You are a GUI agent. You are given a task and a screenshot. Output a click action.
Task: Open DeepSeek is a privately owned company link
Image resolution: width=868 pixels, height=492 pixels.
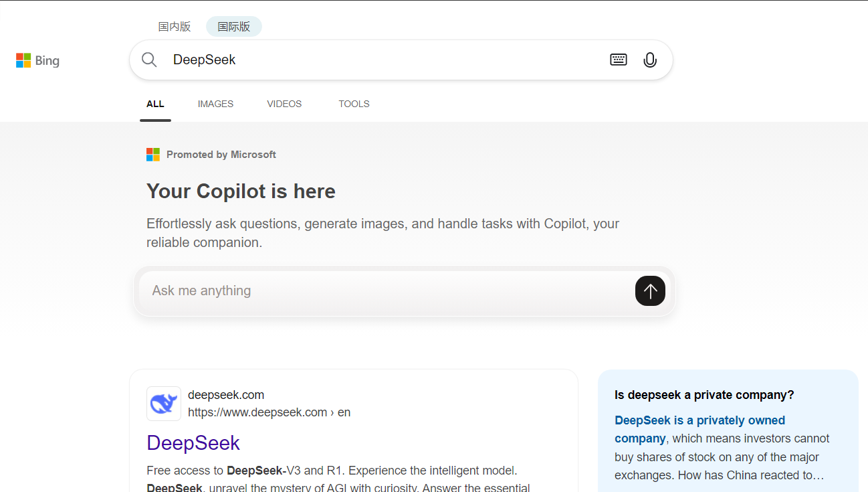(699, 429)
